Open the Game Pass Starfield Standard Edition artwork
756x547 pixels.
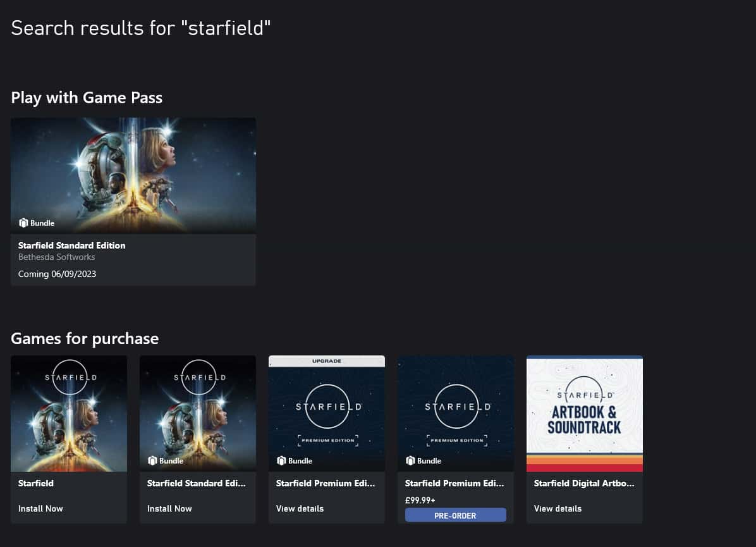click(133, 176)
